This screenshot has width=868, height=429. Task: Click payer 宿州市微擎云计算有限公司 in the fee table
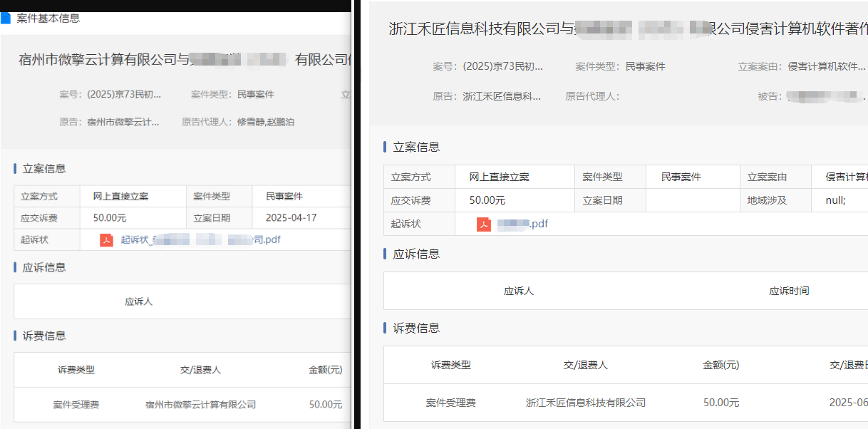pyautogui.click(x=200, y=404)
